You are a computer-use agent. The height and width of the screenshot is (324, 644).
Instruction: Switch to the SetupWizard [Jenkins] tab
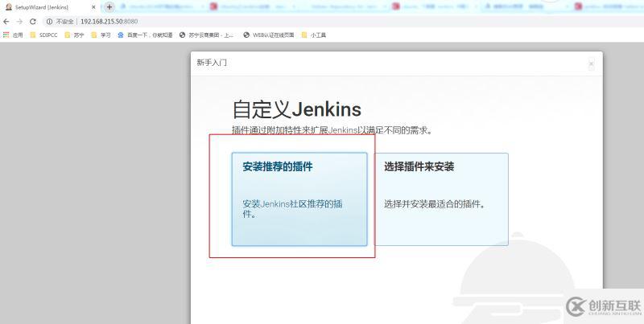(x=50, y=7)
